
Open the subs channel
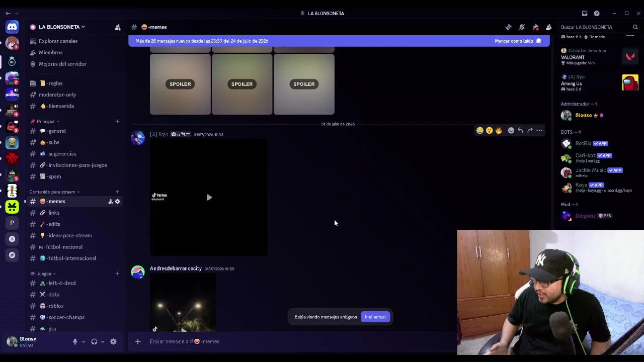click(75, 142)
